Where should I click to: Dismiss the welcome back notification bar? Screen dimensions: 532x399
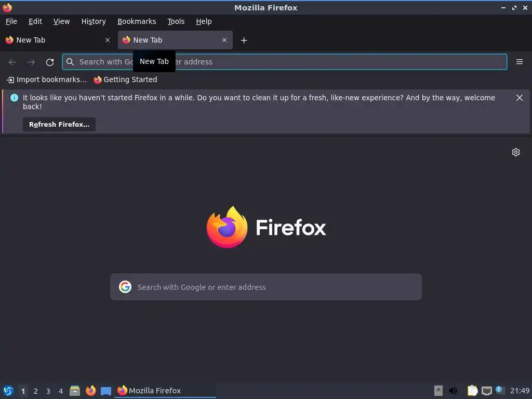[519, 98]
